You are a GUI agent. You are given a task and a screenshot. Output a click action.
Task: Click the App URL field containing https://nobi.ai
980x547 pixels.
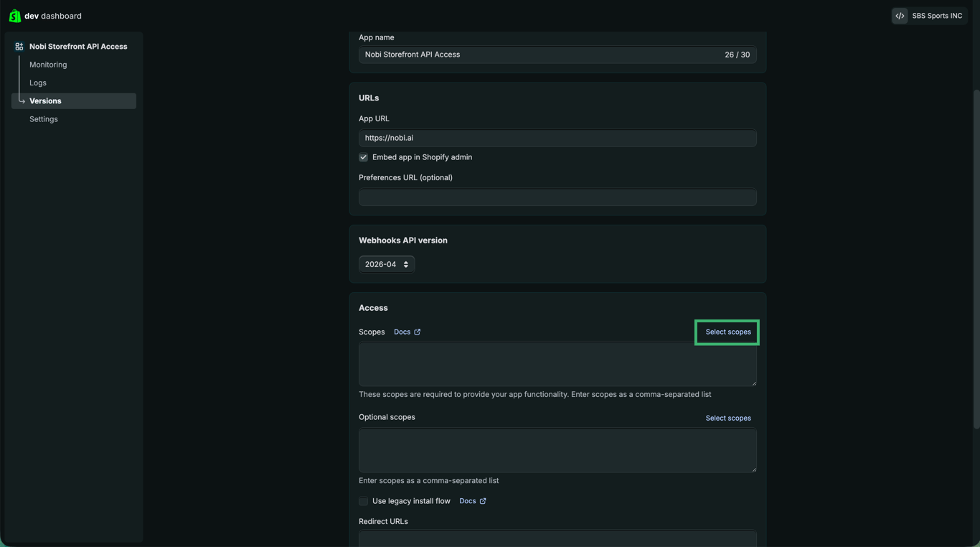tap(557, 138)
